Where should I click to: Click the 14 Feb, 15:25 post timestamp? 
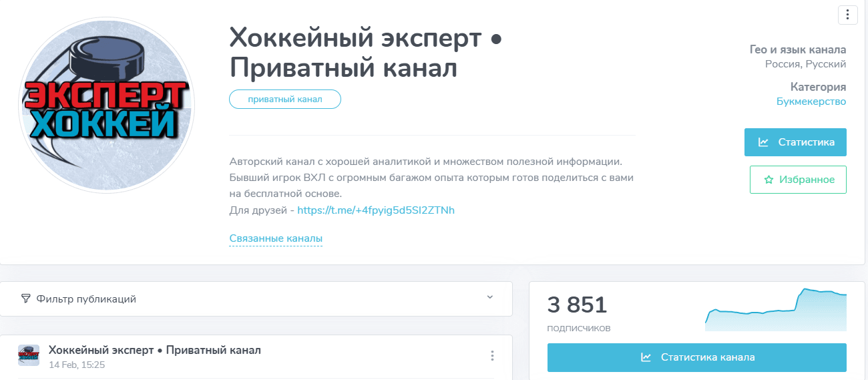coord(77,365)
